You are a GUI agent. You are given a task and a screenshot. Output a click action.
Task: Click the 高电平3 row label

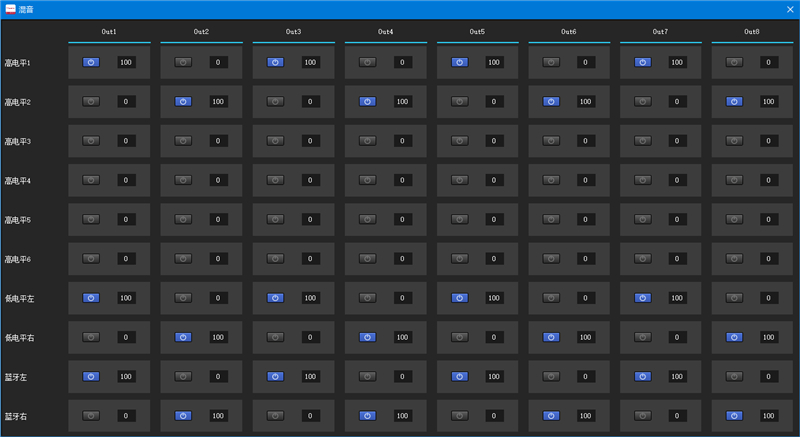pos(18,141)
